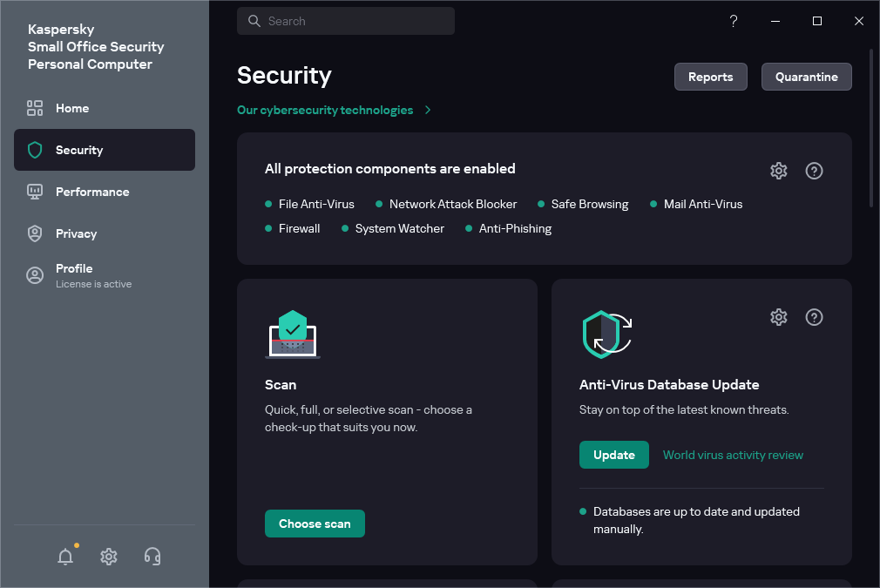Open protection components help icon
Viewport: 880px width, 588px height.
tap(814, 171)
